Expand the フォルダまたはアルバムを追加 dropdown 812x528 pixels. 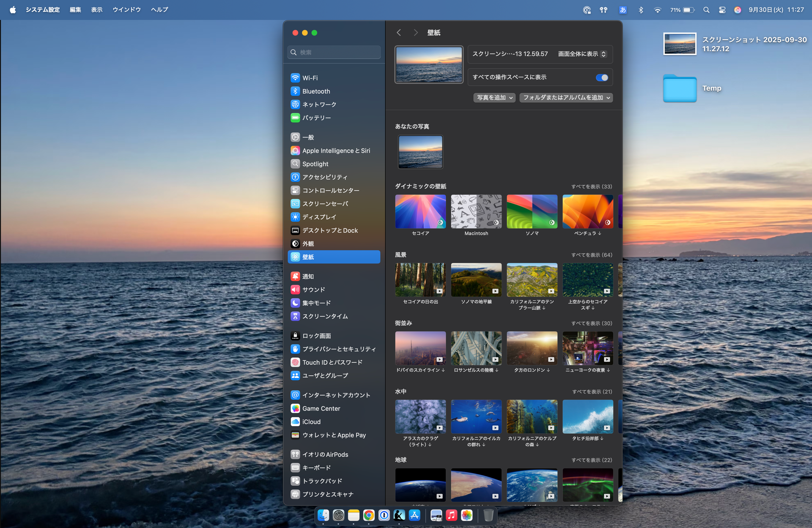coord(566,98)
